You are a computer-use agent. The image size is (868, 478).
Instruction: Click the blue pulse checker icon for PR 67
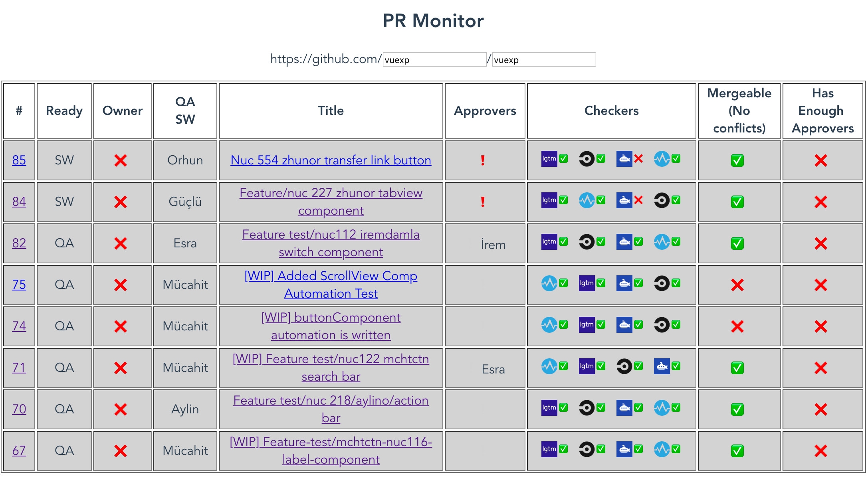(x=662, y=449)
